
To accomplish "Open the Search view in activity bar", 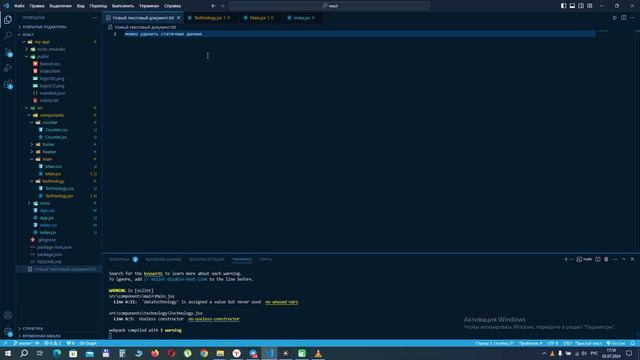I will 8,36.
